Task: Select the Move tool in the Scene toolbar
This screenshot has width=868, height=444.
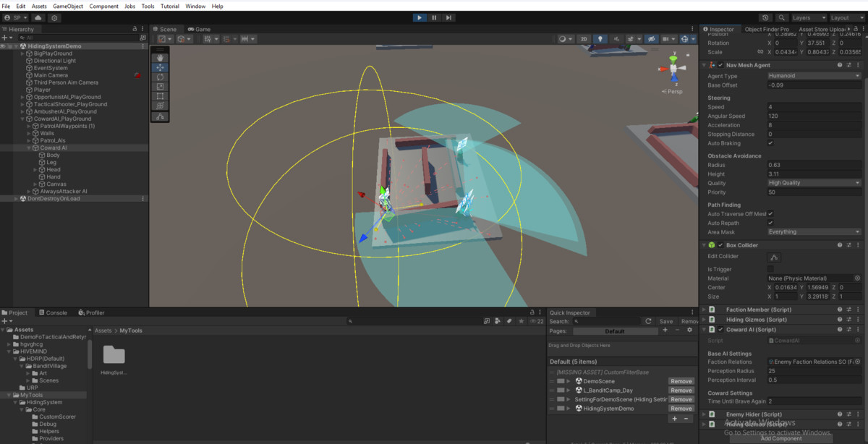Action: coord(160,67)
